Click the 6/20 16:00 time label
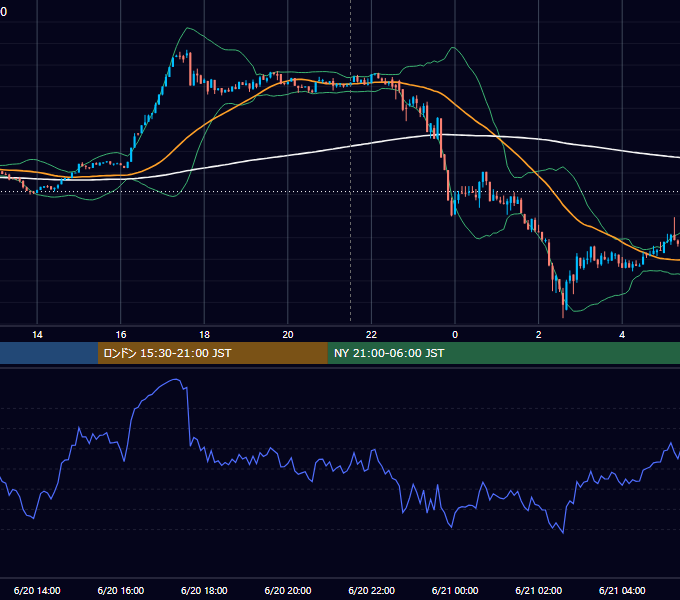The height and width of the screenshot is (600, 680). 121,590
